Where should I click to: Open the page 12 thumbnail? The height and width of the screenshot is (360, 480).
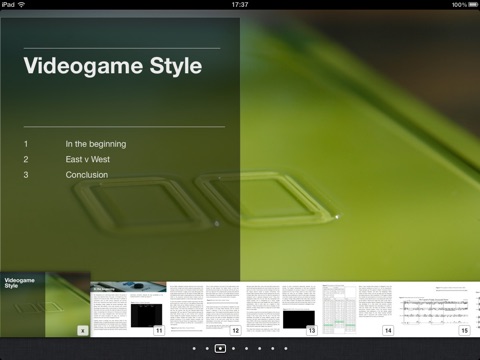tap(205, 309)
